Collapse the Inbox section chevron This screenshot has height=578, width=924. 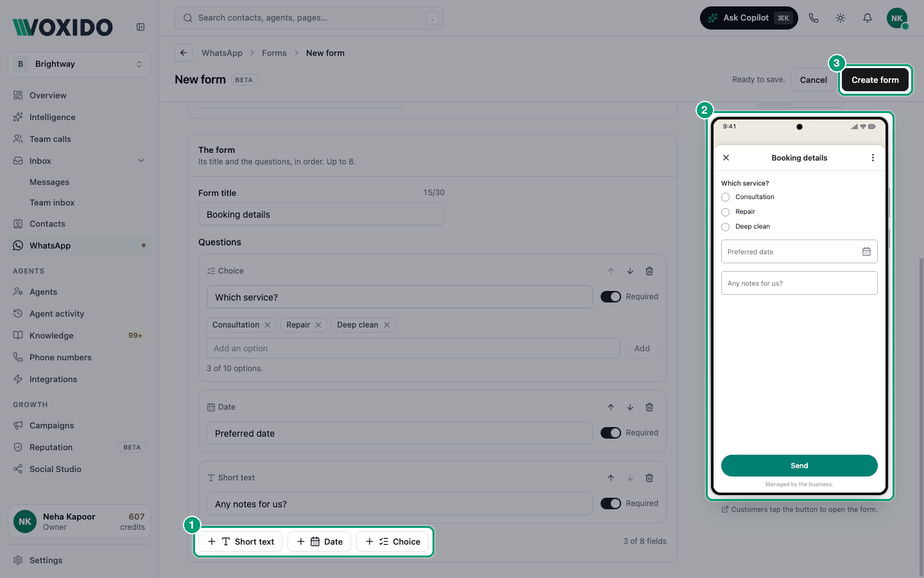point(141,161)
